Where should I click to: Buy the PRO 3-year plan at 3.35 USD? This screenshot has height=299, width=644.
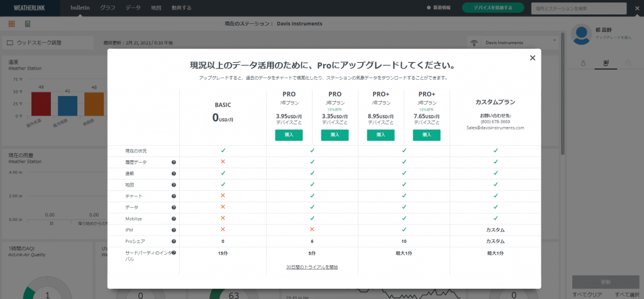pyautogui.click(x=335, y=135)
